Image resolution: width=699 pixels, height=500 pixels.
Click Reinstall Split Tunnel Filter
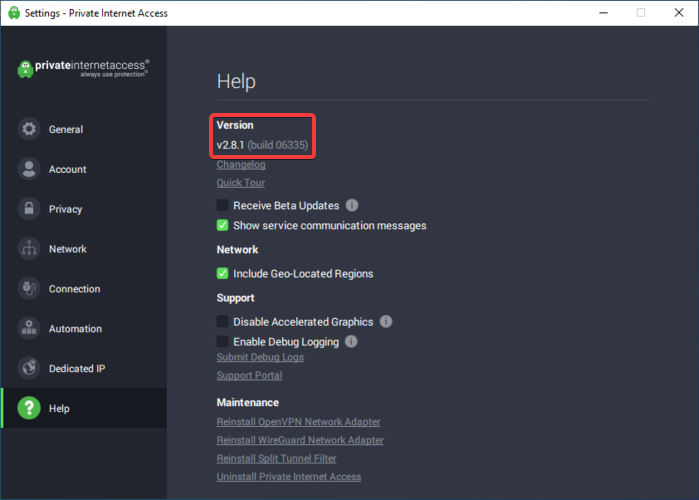276,458
